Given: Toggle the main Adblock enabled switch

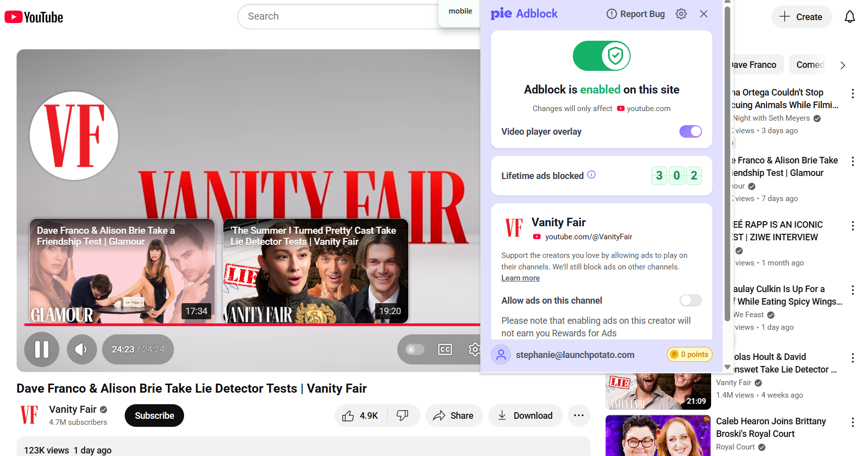Looking at the screenshot, I should (x=601, y=56).
